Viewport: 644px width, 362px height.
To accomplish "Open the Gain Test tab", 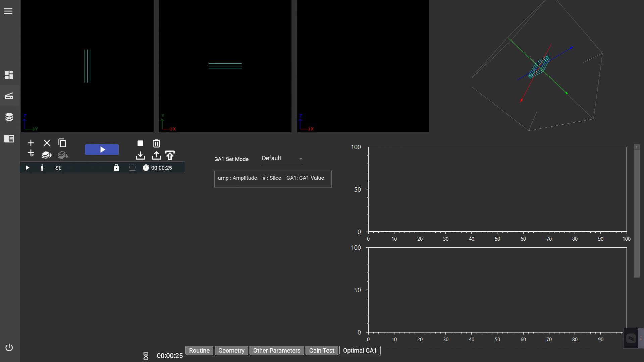I will click(x=321, y=351).
